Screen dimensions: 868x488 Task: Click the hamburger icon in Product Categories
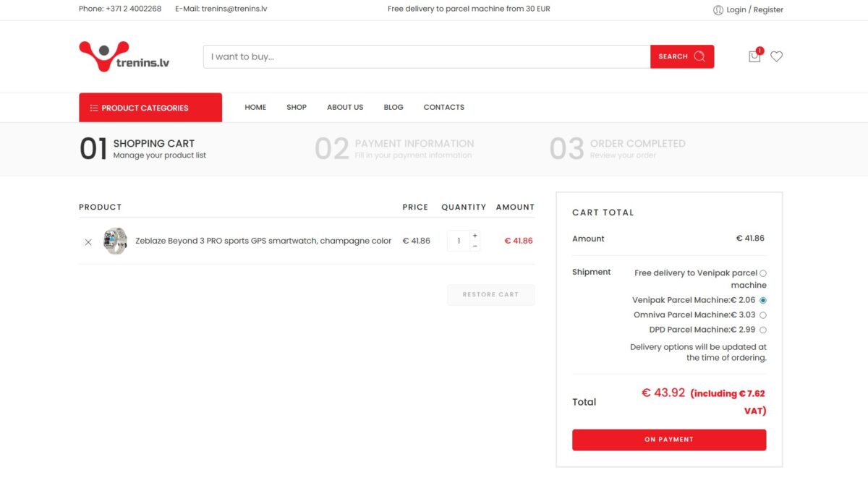(94, 108)
